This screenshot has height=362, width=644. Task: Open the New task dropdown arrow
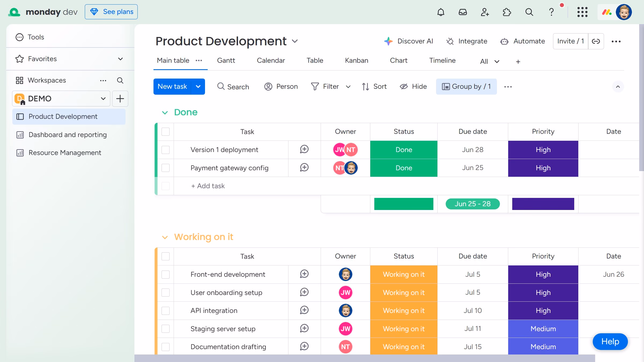click(198, 87)
